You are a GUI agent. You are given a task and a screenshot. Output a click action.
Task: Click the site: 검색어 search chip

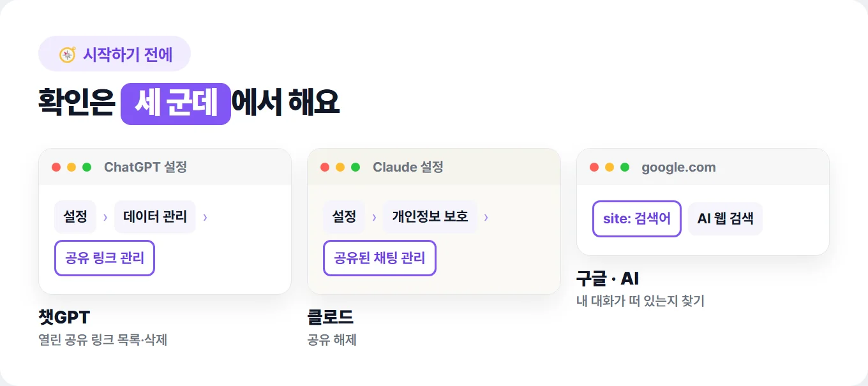[637, 219]
